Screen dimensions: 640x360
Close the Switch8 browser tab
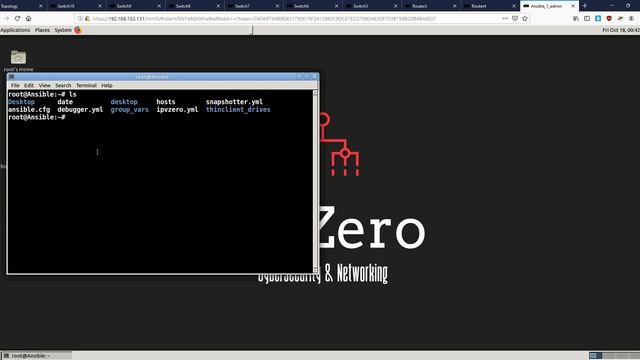pyautogui.click(x=218, y=6)
